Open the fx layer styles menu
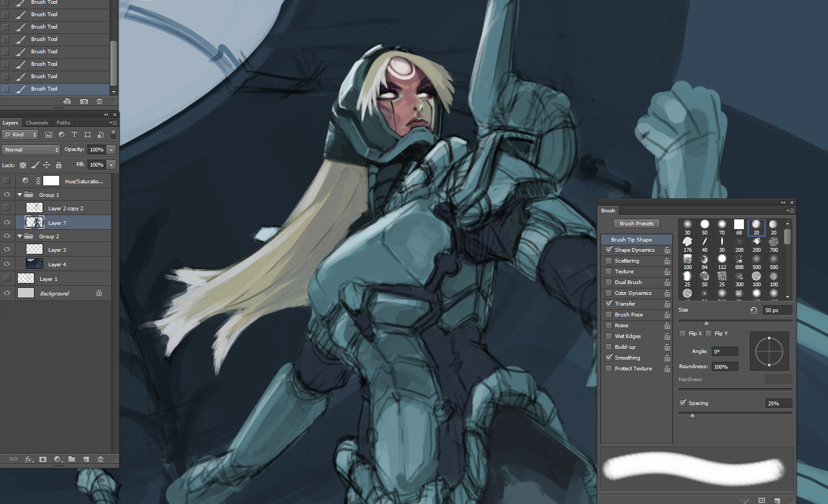Image resolution: width=828 pixels, height=504 pixels. (x=28, y=459)
